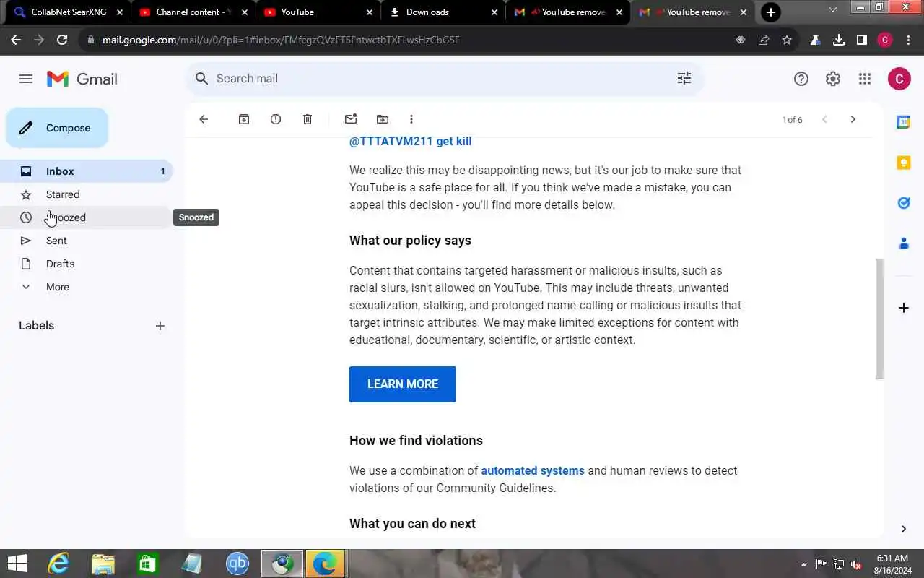This screenshot has width=924, height=578.
Task: Open the automated systems link
Action: pyautogui.click(x=533, y=470)
